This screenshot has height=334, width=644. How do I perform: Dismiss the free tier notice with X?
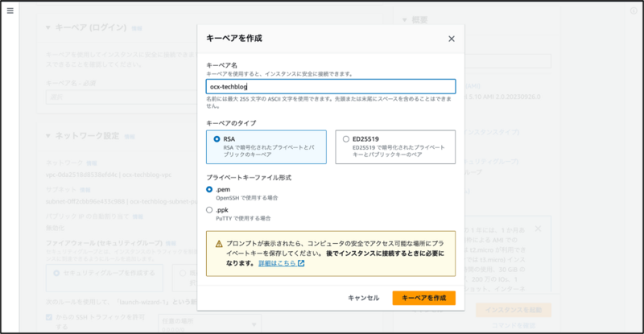coord(538,229)
